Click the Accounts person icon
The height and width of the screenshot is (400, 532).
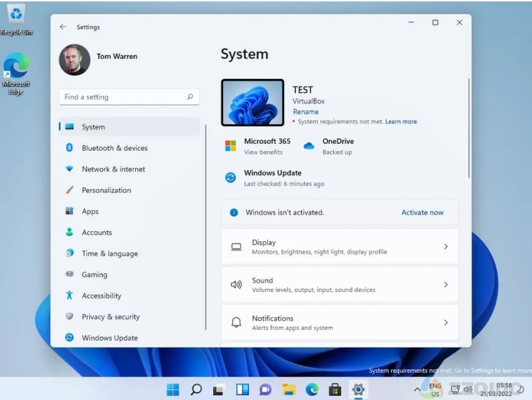69,232
